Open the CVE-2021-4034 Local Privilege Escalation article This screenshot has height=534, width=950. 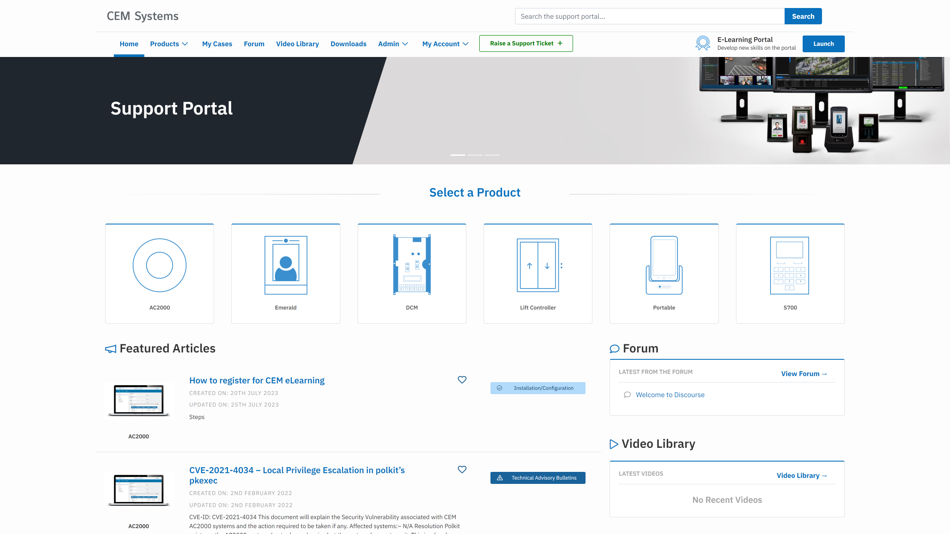point(297,475)
